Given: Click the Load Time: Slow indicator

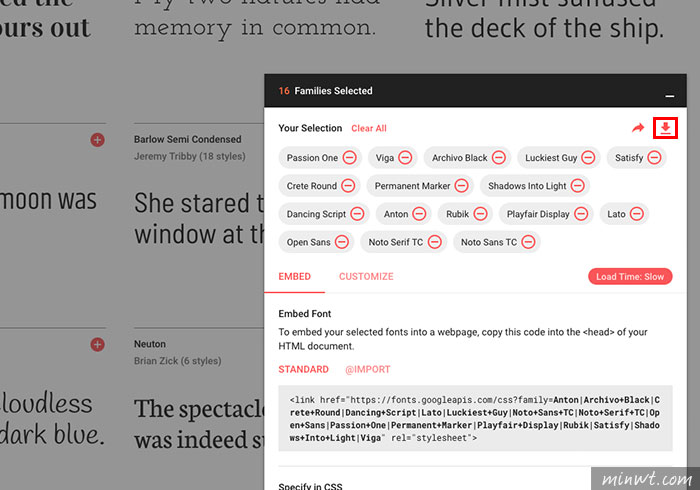Looking at the screenshot, I should tap(630, 277).
